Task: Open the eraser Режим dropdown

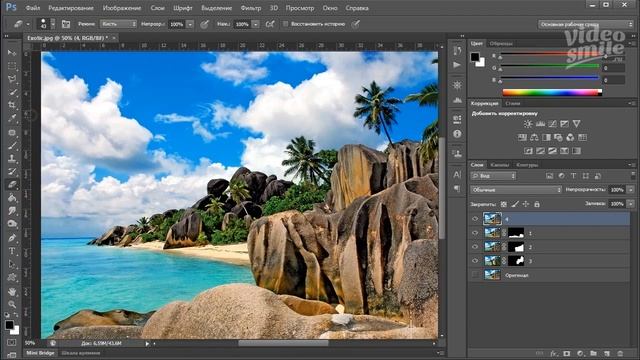Action: coord(118,24)
